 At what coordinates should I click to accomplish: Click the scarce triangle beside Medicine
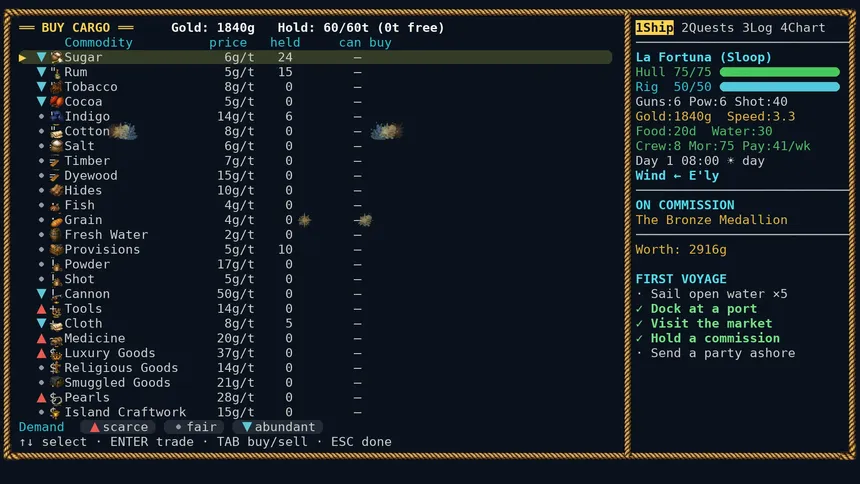point(41,339)
